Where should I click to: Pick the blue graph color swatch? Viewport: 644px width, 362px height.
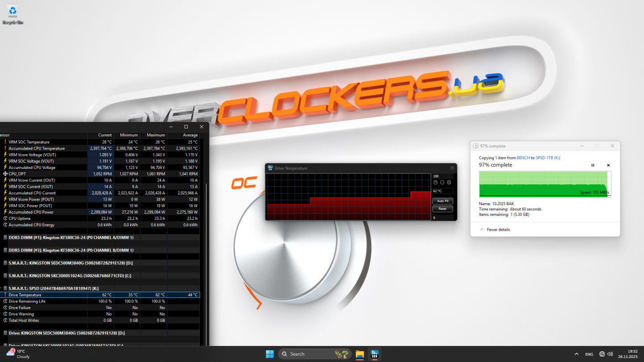tap(449, 182)
